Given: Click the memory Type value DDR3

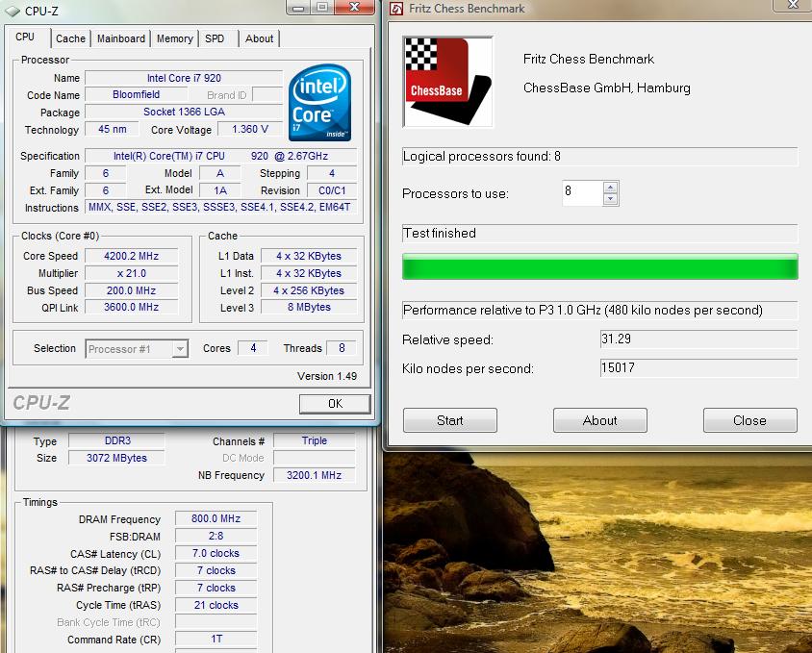Looking at the screenshot, I should tap(117, 440).
